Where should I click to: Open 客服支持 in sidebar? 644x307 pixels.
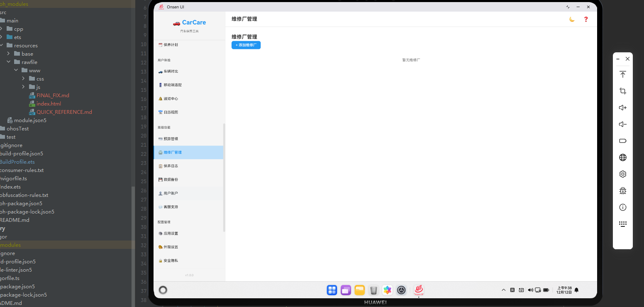pos(189,207)
